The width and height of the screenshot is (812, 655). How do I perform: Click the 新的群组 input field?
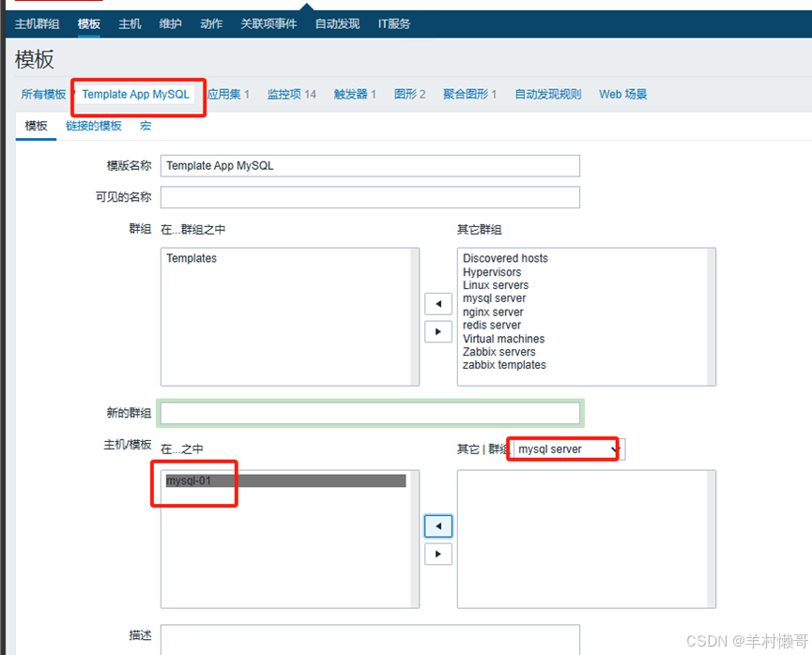coord(370,413)
